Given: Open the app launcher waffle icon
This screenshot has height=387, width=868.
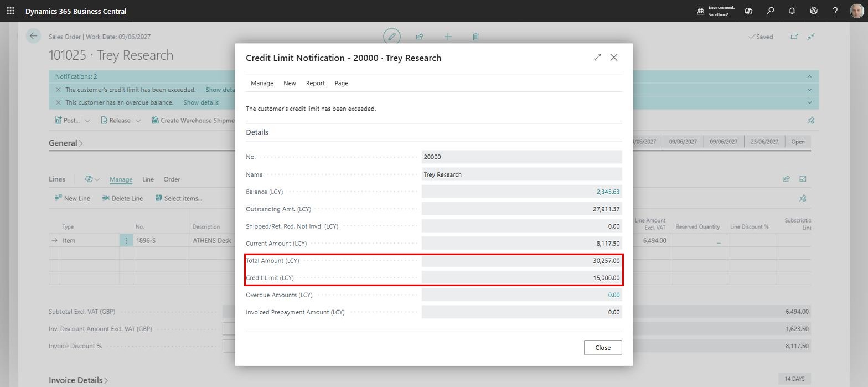Looking at the screenshot, I should tap(11, 11).
